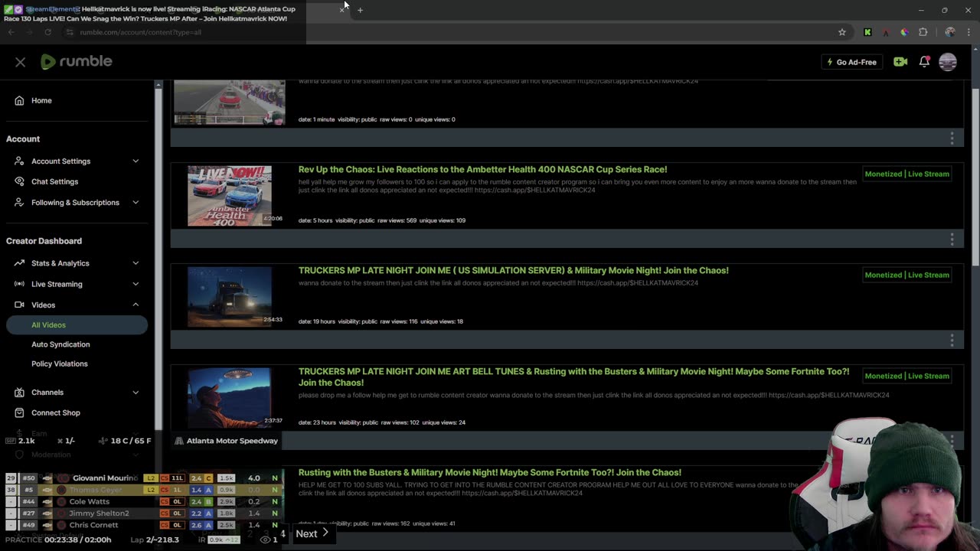
Task: Open Stats & Analytics in the sidebar
Action: click(x=60, y=263)
